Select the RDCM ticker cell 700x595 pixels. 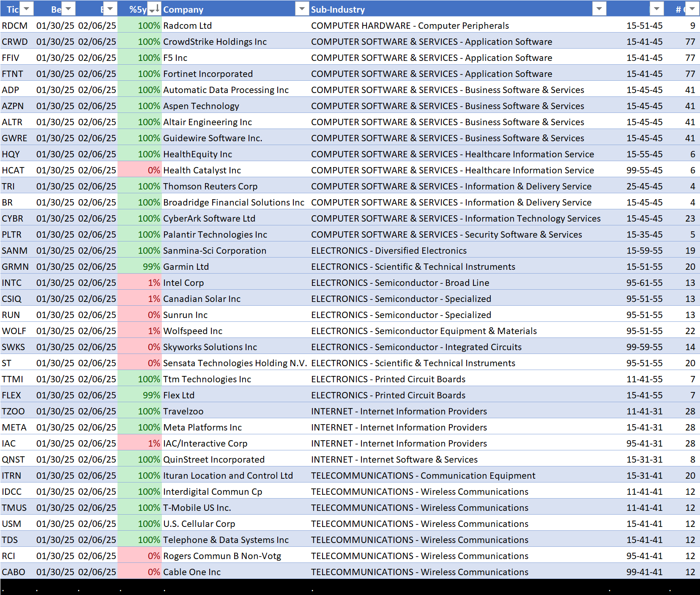(x=17, y=25)
